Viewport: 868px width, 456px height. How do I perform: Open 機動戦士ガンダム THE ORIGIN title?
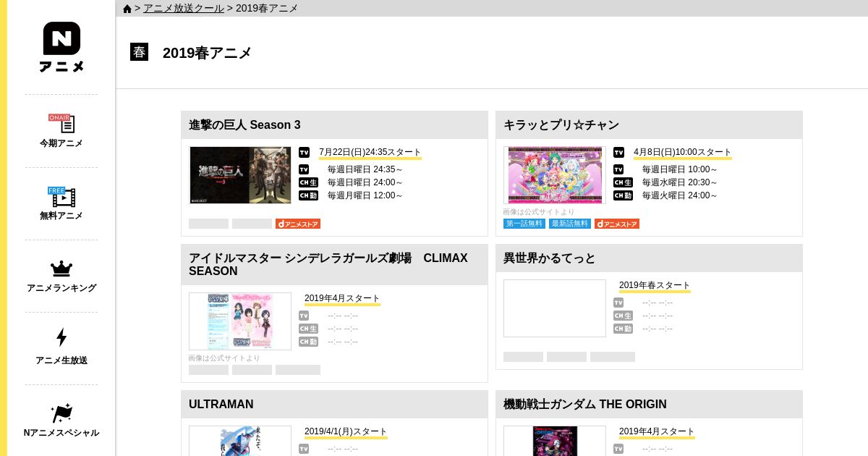(585, 404)
